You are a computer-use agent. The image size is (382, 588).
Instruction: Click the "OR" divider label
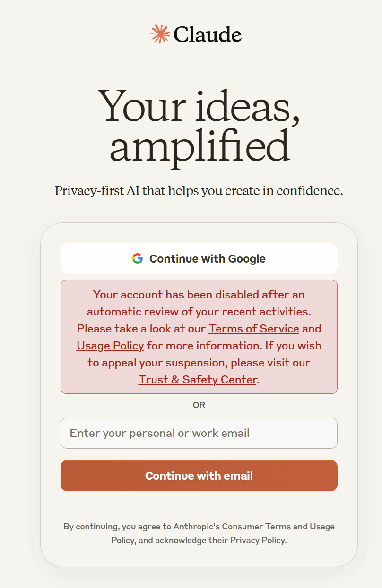pyautogui.click(x=199, y=405)
